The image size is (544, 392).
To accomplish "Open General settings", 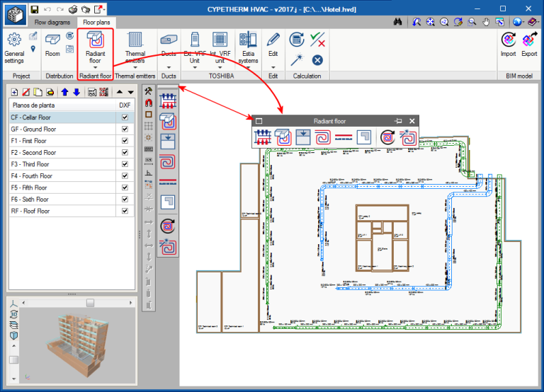I will pyautogui.click(x=14, y=48).
